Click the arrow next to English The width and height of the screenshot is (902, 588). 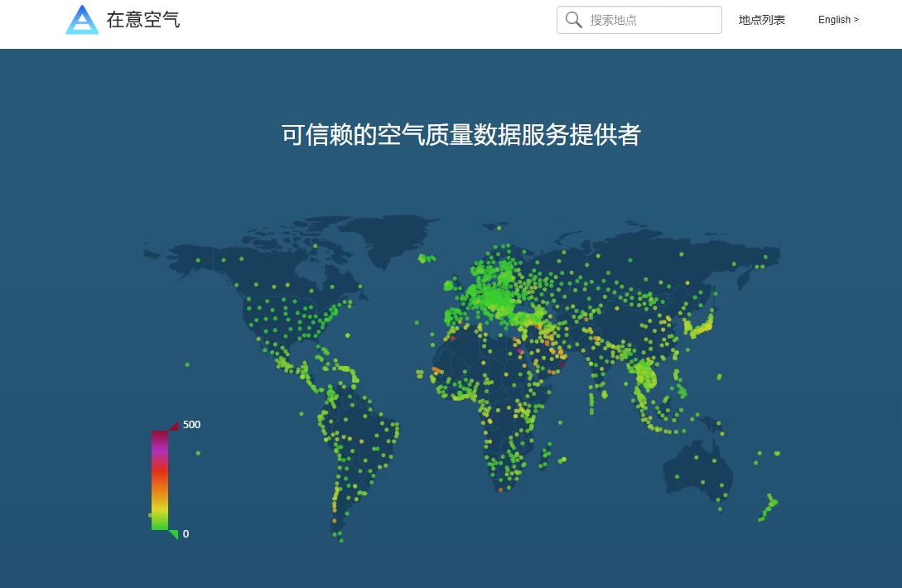pyautogui.click(x=856, y=20)
